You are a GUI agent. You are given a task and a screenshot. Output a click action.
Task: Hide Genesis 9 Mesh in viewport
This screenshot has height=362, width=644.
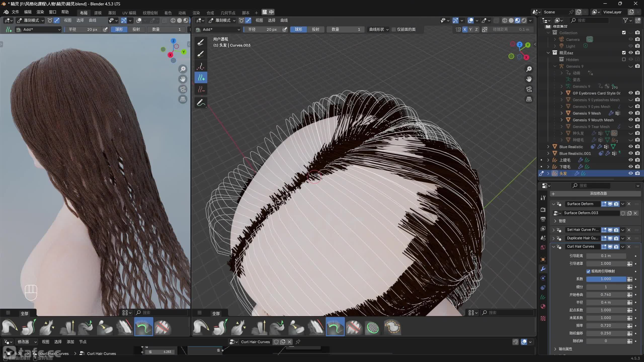tap(630, 113)
